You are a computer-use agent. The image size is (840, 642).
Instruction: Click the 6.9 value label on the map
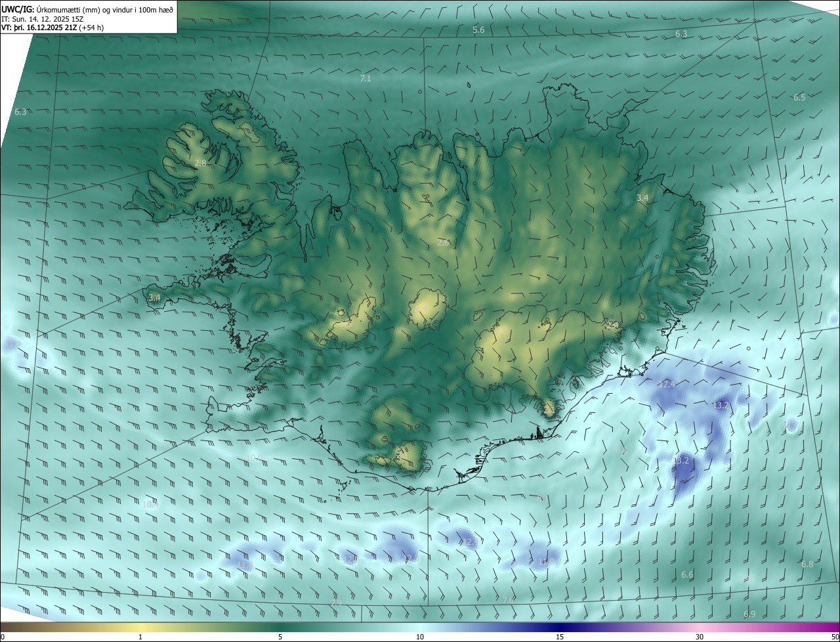pyautogui.click(x=749, y=614)
